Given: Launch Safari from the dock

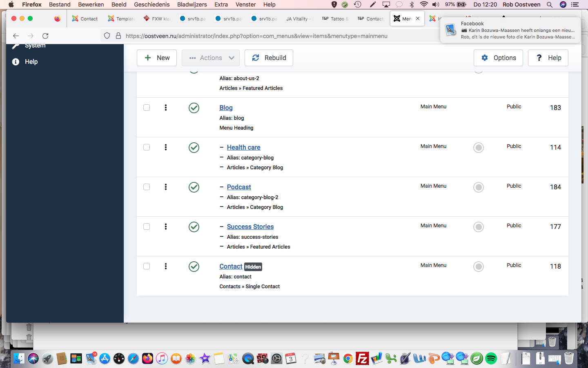Looking at the screenshot, I should pyautogui.click(x=133, y=359).
